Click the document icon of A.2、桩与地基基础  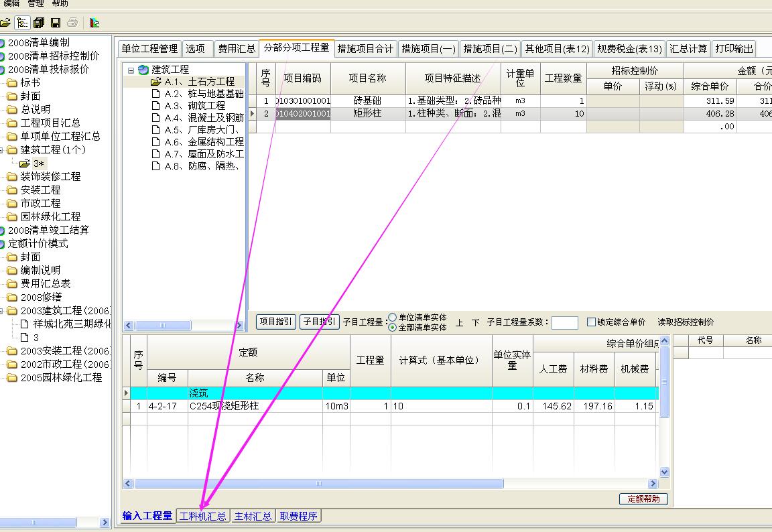(155, 94)
